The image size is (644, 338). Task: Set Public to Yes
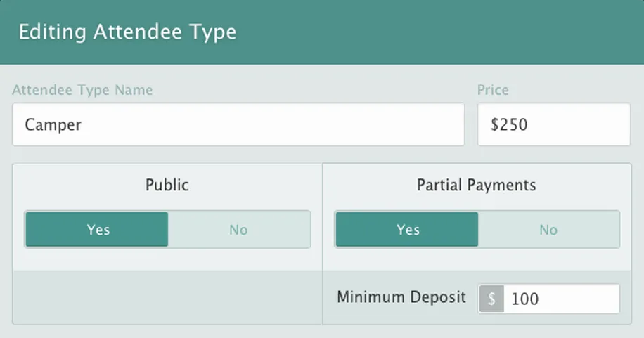pos(97,229)
